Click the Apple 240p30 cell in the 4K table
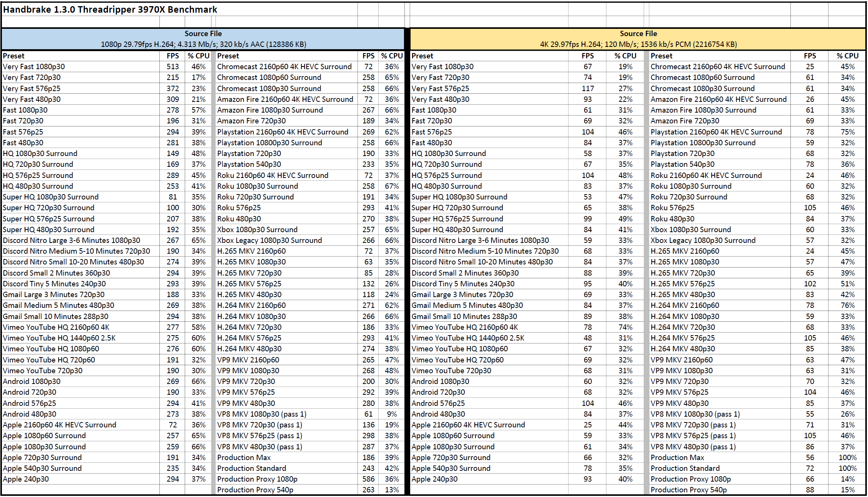 [434, 479]
